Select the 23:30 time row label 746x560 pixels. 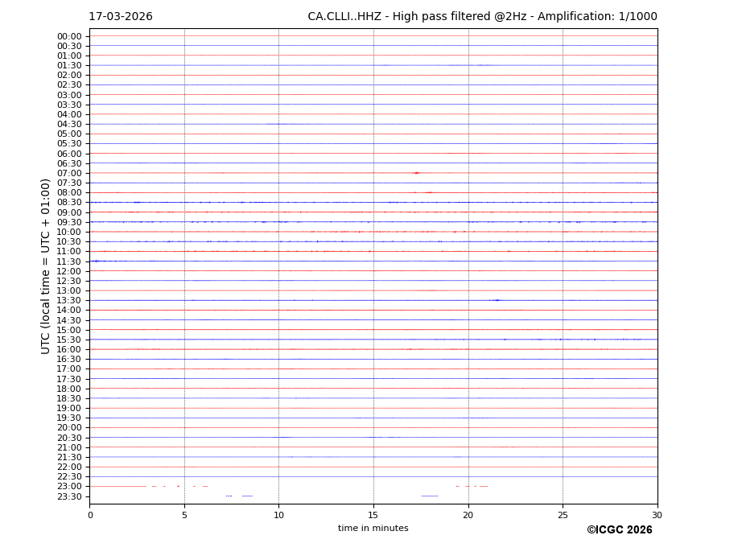[69, 496]
